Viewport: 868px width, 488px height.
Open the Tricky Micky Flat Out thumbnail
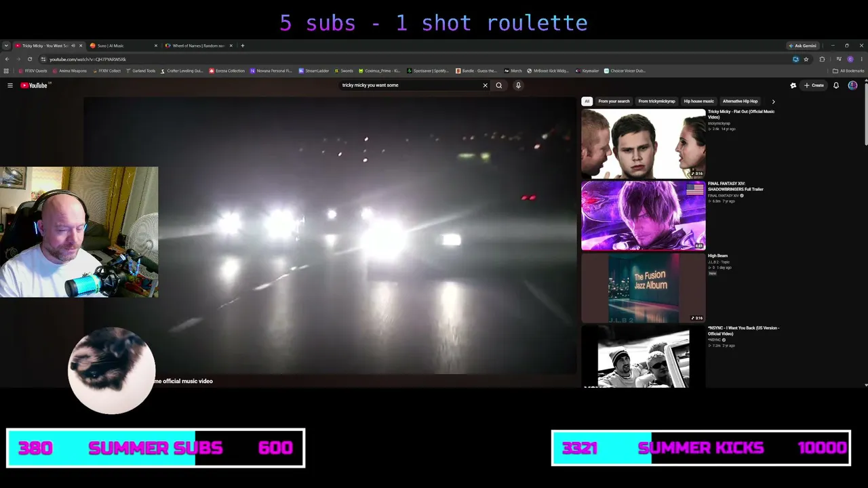[644, 144]
